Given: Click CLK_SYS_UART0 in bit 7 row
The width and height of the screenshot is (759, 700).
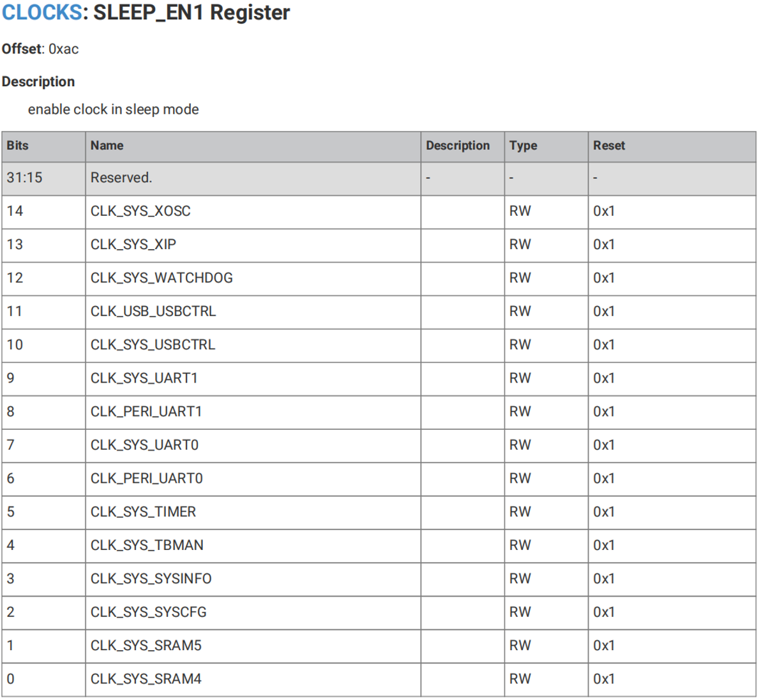Looking at the screenshot, I should tap(145, 445).
